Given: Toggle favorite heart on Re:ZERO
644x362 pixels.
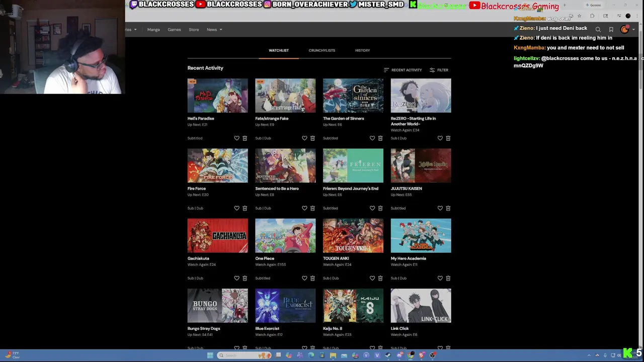Looking at the screenshot, I should tap(440, 138).
